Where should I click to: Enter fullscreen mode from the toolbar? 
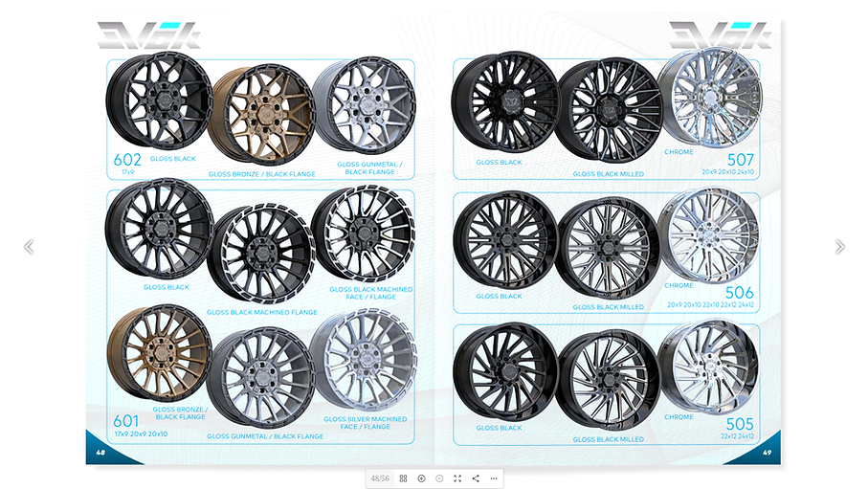[457, 478]
